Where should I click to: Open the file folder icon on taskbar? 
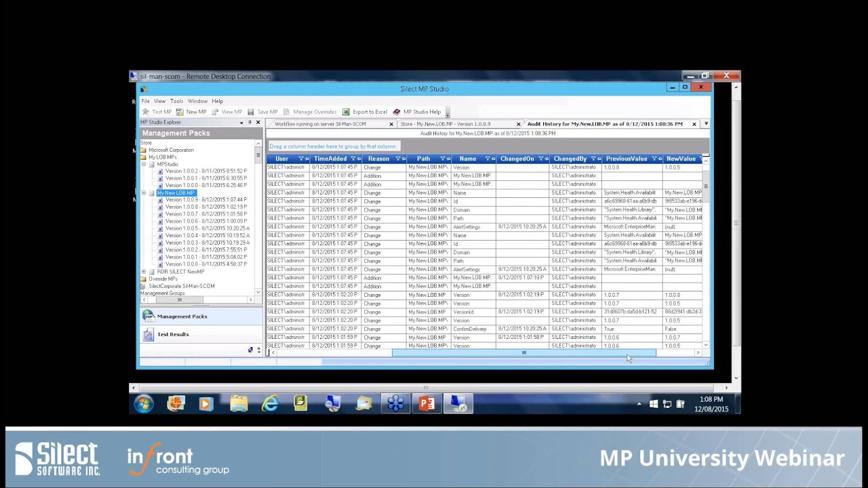(x=239, y=404)
